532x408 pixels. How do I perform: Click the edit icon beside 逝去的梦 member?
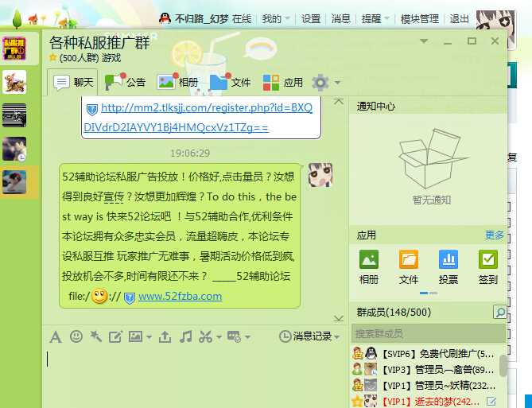tap(491, 401)
